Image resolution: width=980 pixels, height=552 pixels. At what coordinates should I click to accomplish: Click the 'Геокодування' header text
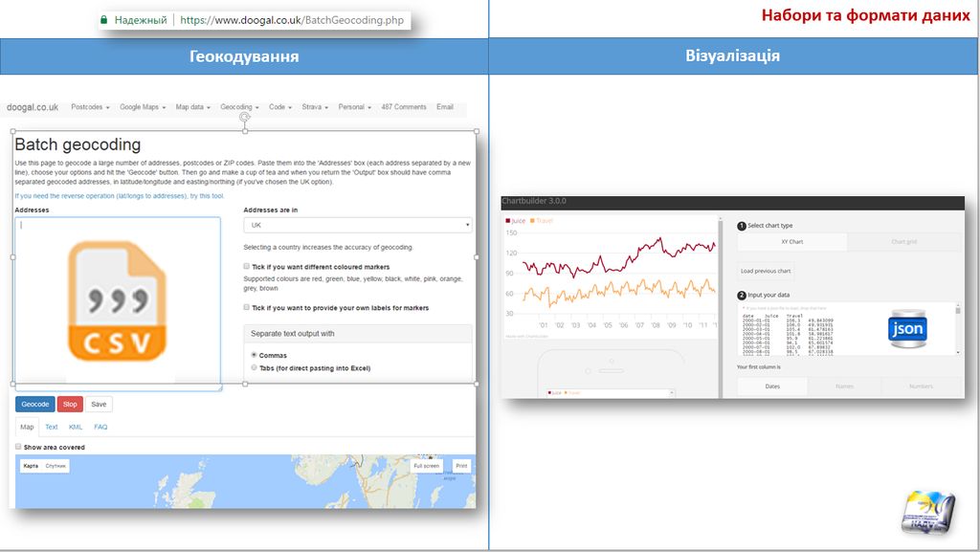click(x=244, y=56)
